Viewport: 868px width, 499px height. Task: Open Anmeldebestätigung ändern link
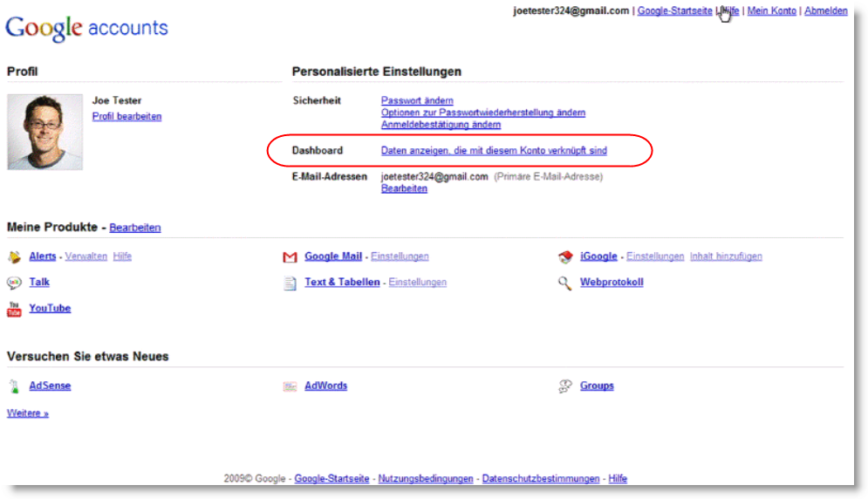[441, 125]
